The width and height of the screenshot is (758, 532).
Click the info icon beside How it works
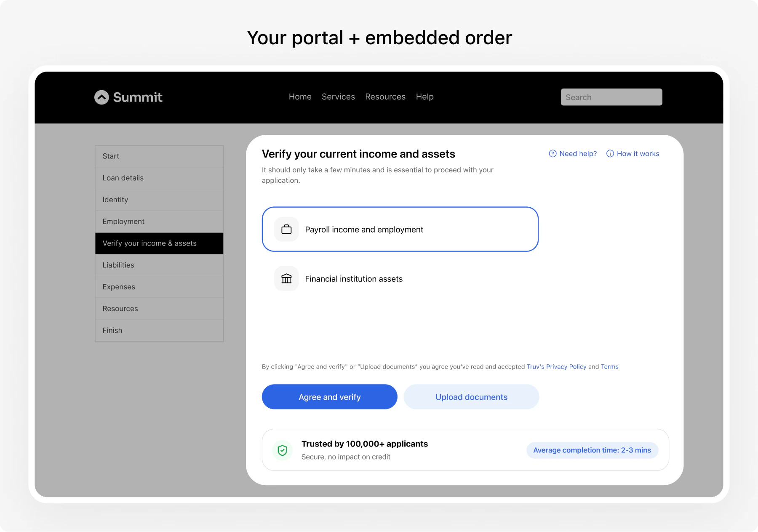coord(610,154)
